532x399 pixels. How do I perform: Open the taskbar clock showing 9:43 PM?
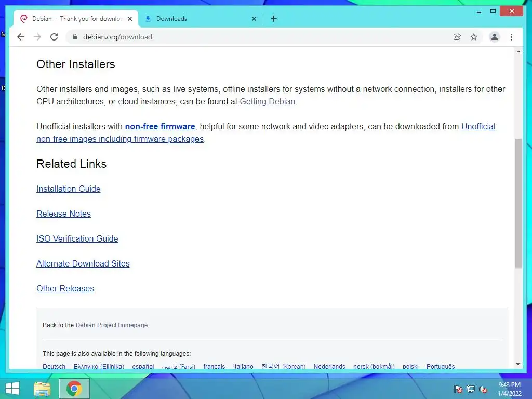[509, 389]
